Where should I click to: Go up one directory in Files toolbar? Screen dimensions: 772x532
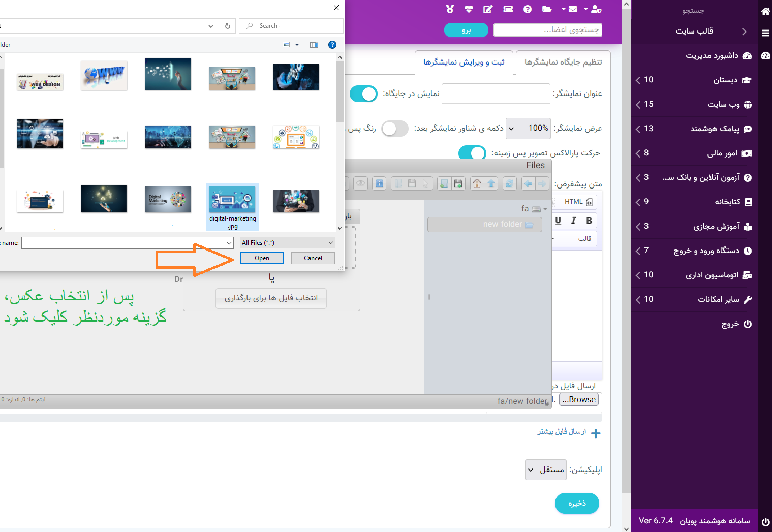click(491, 183)
